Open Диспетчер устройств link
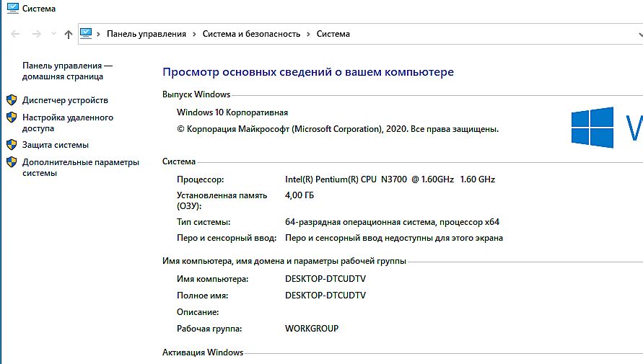Viewport: 643px width, 364px height. [65, 100]
